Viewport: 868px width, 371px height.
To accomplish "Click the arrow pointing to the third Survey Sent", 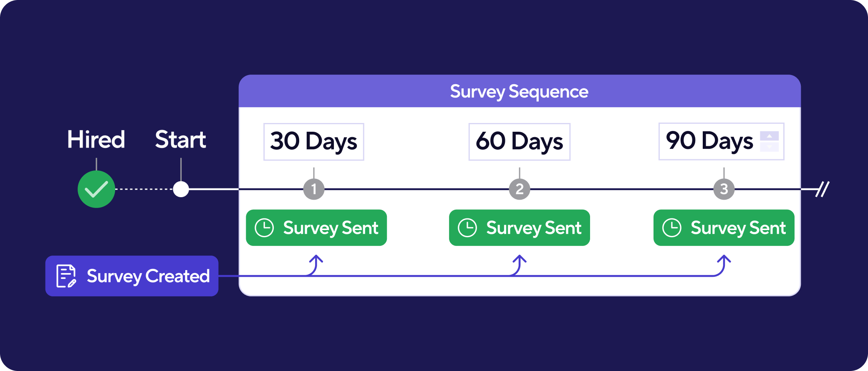I will 724,263.
